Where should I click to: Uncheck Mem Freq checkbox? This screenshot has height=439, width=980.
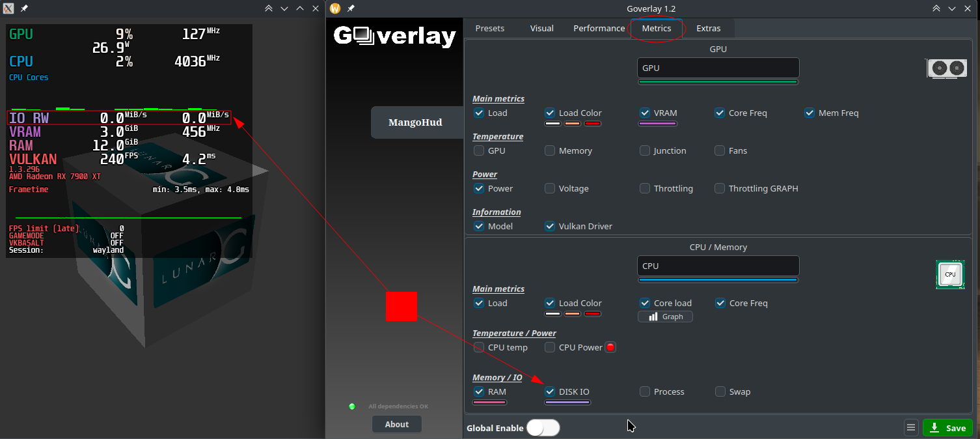(x=810, y=113)
